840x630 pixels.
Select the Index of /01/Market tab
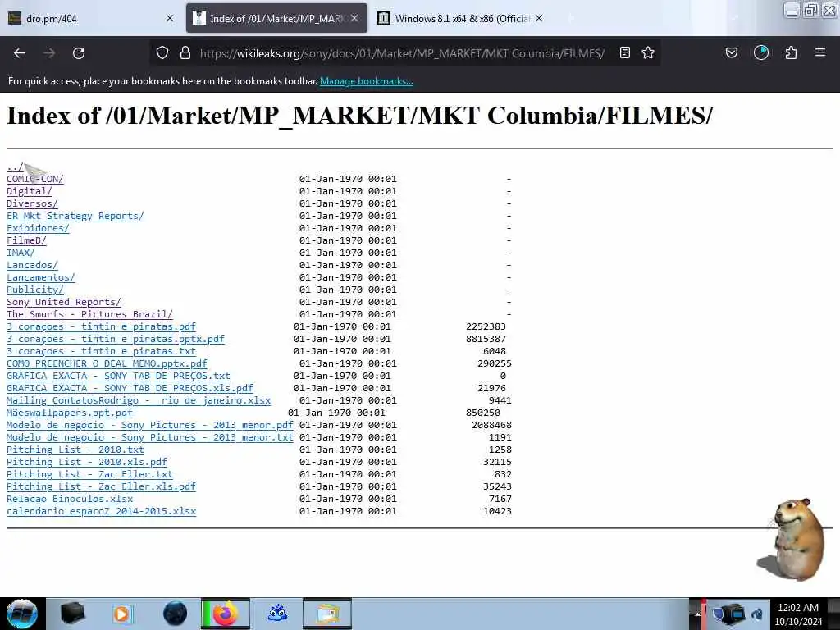(276, 18)
